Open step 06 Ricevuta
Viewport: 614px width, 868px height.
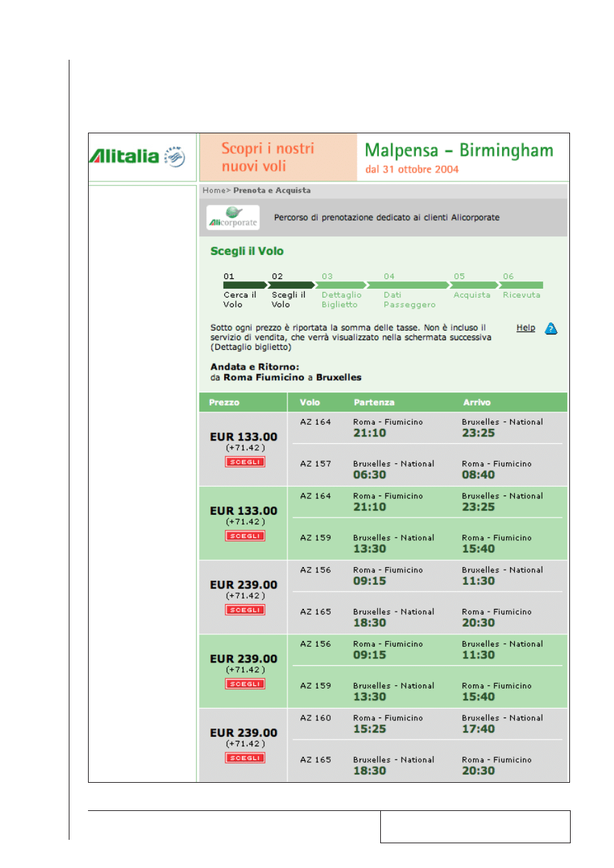tap(521, 295)
